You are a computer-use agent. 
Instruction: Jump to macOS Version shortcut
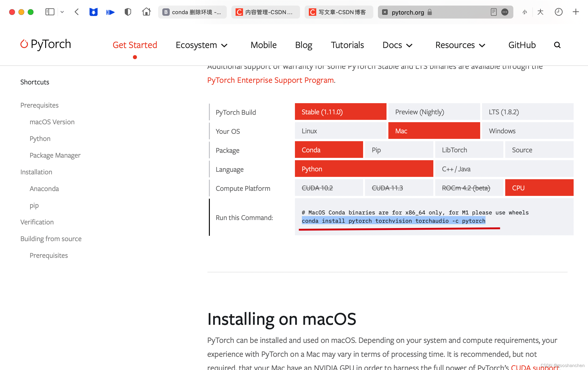click(x=52, y=122)
